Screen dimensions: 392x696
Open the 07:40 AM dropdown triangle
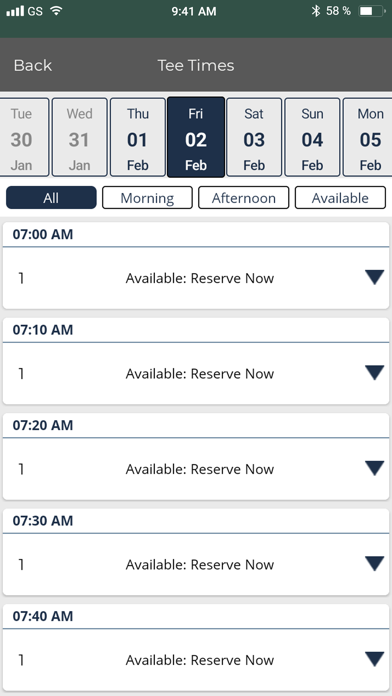coord(374,660)
